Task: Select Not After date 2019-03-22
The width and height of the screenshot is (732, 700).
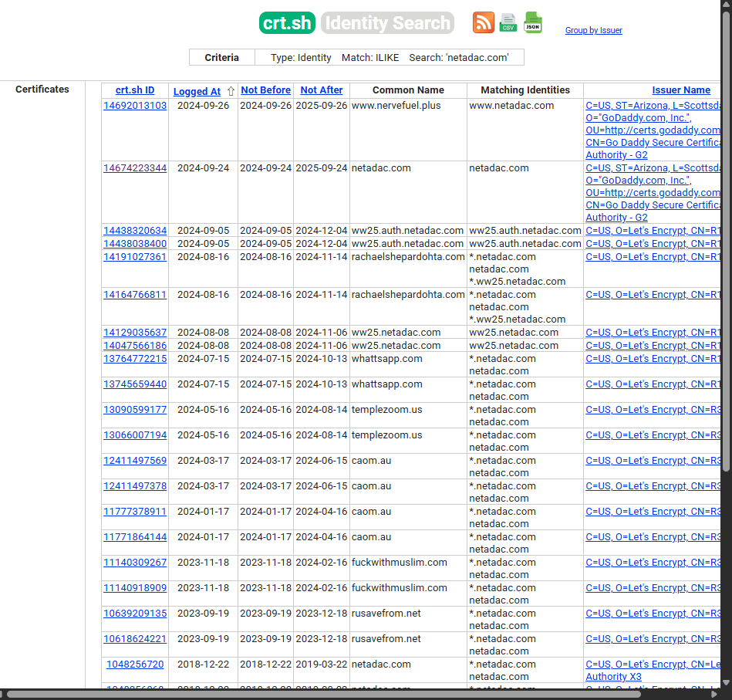Action: tap(321, 664)
